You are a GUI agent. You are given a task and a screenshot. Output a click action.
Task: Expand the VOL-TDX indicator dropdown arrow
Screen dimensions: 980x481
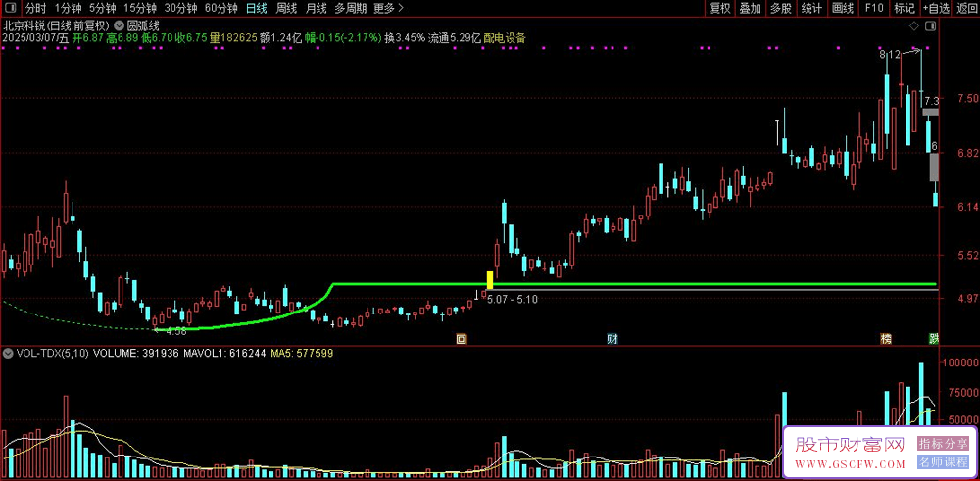pyautogui.click(x=8, y=353)
